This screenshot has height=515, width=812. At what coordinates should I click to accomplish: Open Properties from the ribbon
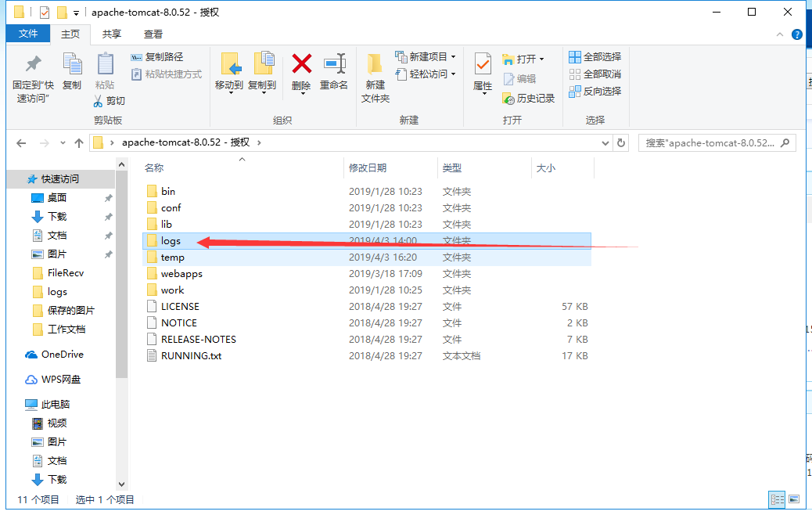tap(483, 73)
